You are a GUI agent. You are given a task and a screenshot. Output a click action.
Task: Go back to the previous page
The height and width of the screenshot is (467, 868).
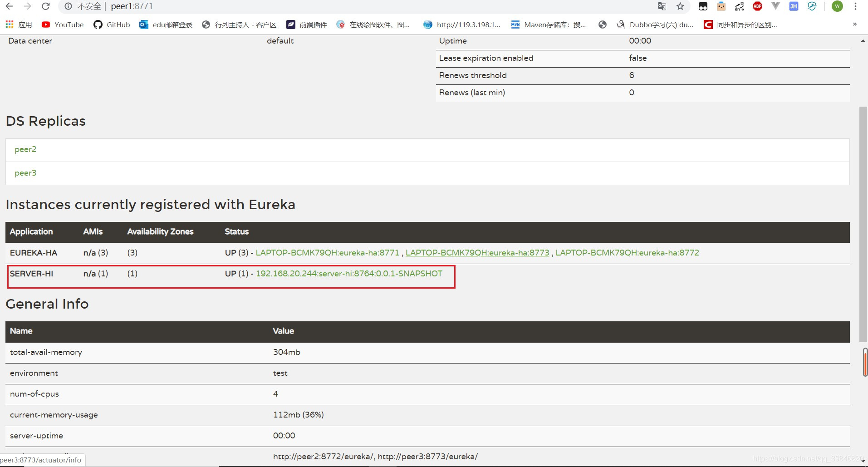(9, 6)
